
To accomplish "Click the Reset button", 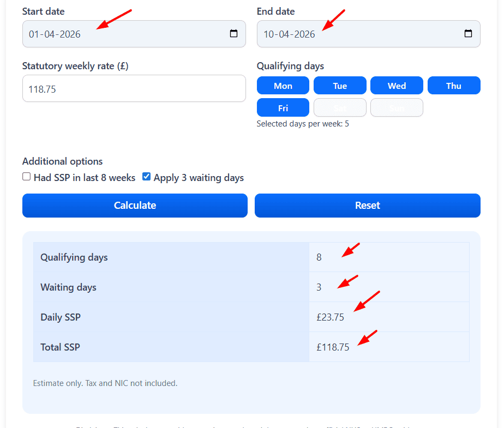I will pyautogui.click(x=367, y=206).
